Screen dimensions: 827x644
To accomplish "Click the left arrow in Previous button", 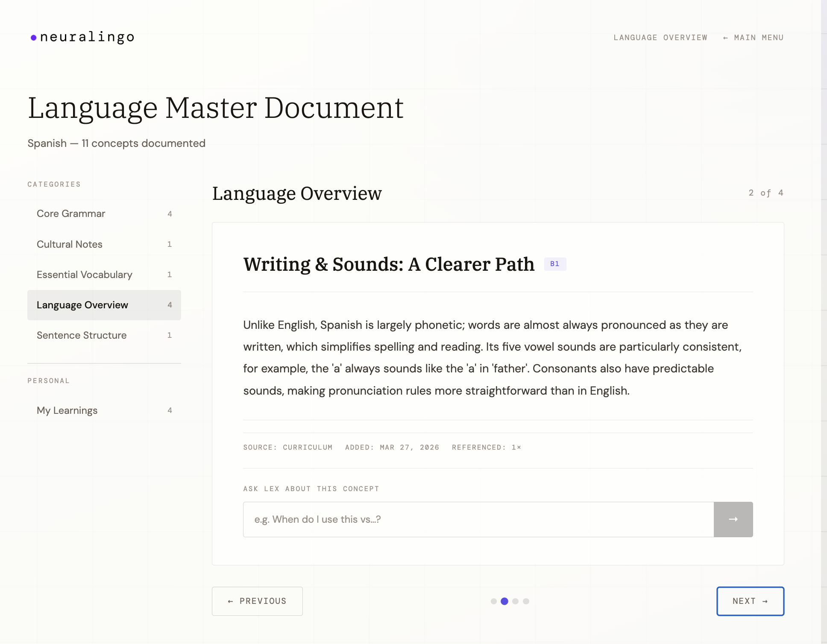I will click(x=231, y=601).
